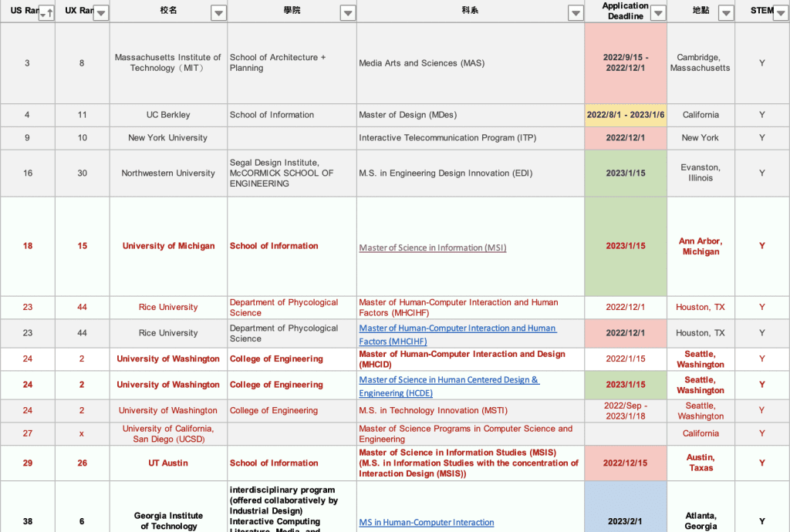This screenshot has height=532, width=790.
Task: Select the Application Deadline column header
Action: pyautogui.click(x=626, y=11)
